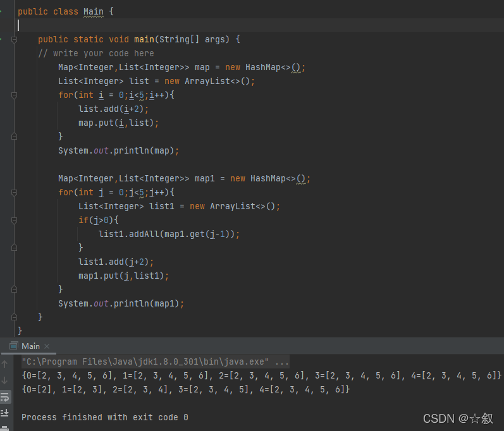
Task: Click the Up the Stack Trace arrow
Action: coord(4,364)
